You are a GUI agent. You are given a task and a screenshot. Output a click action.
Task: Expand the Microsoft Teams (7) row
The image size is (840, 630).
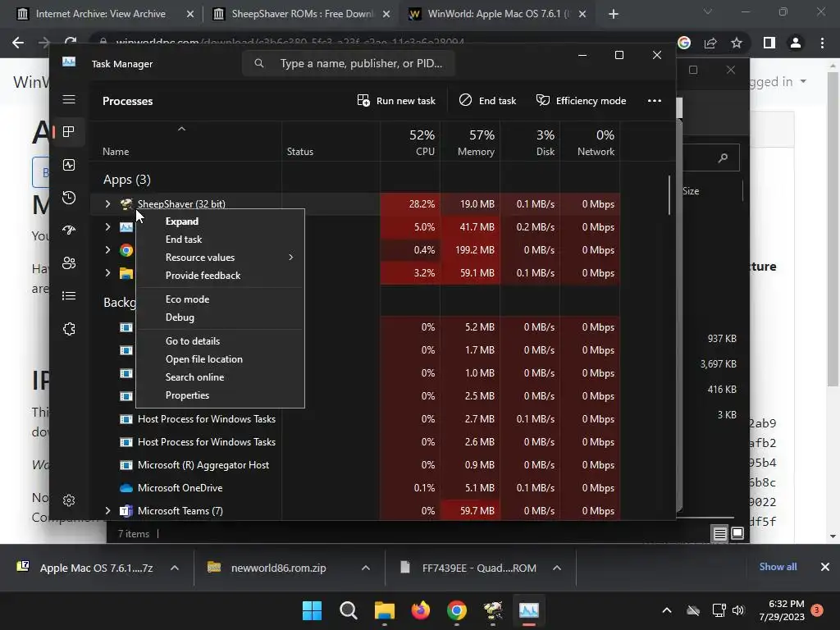click(107, 510)
